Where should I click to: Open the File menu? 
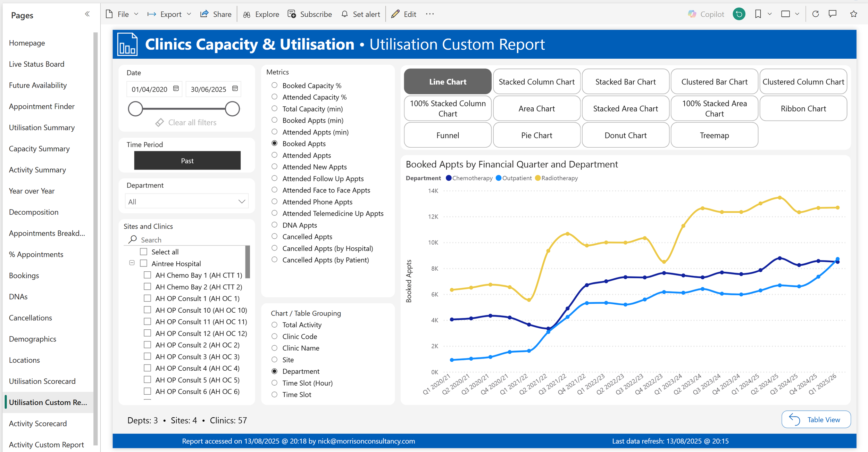coord(123,14)
